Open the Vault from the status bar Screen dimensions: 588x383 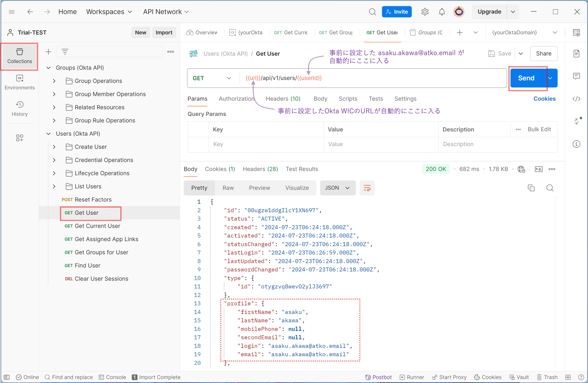[x=519, y=377]
